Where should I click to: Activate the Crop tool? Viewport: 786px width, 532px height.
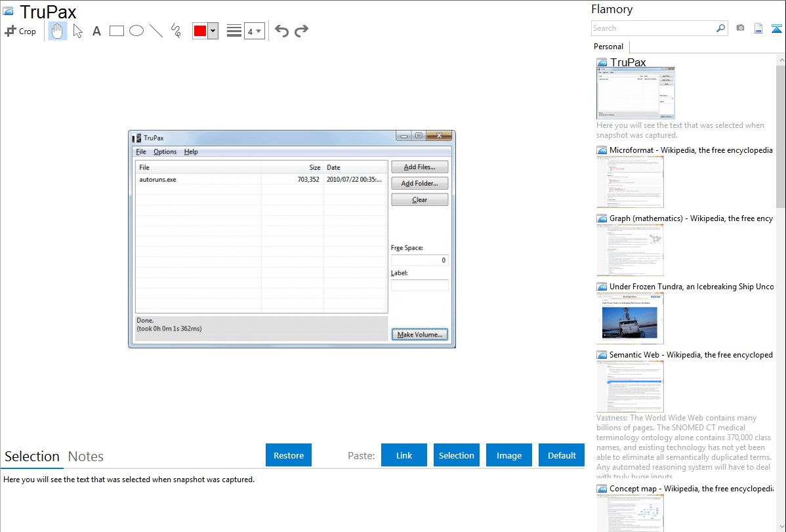pyautogui.click(x=20, y=31)
